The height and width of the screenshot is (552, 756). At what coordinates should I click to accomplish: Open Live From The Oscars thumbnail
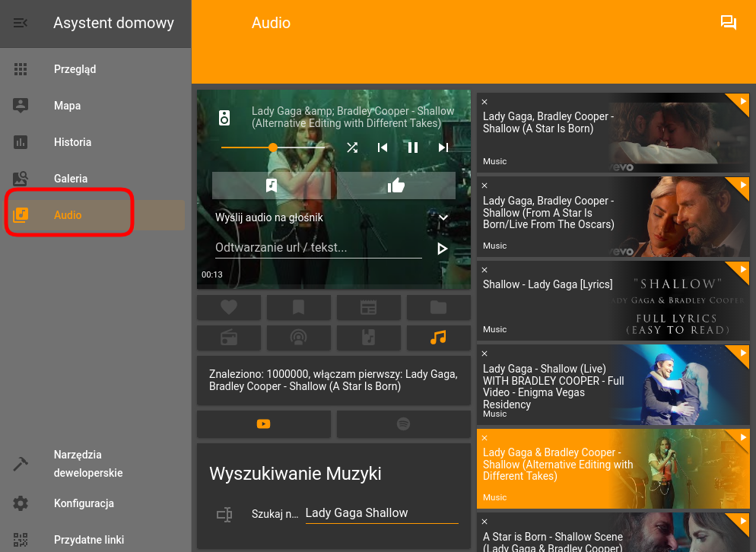point(678,217)
